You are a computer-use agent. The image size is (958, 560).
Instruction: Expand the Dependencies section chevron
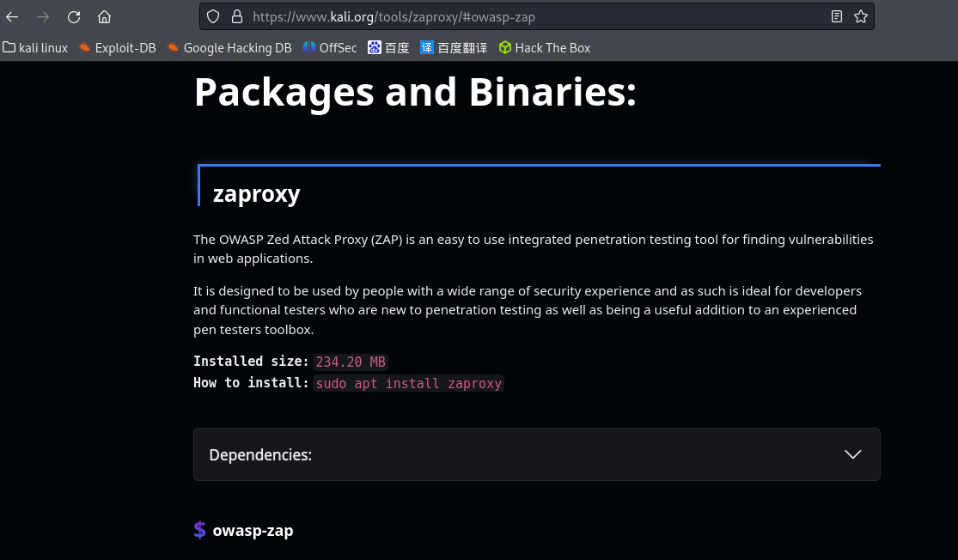[x=852, y=454]
